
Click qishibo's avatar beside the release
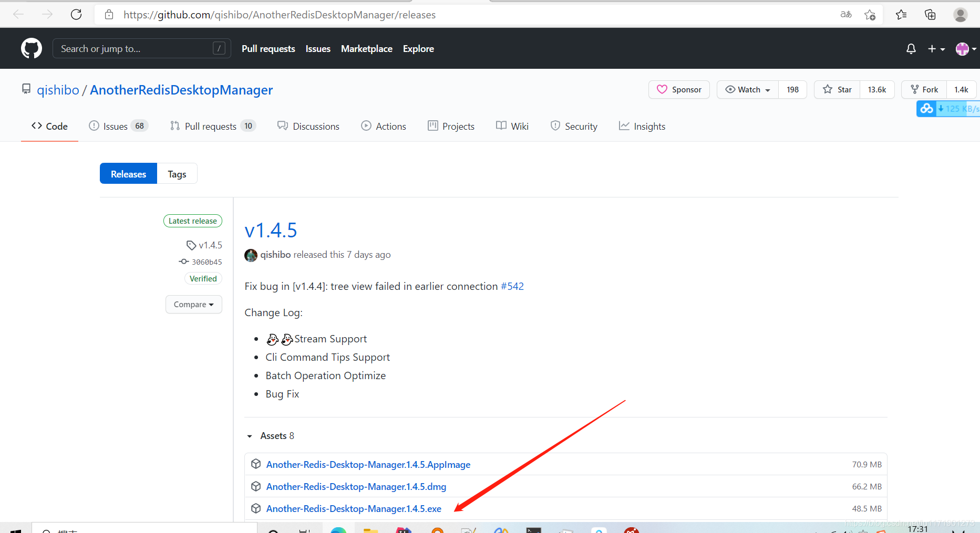click(x=251, y=255)
